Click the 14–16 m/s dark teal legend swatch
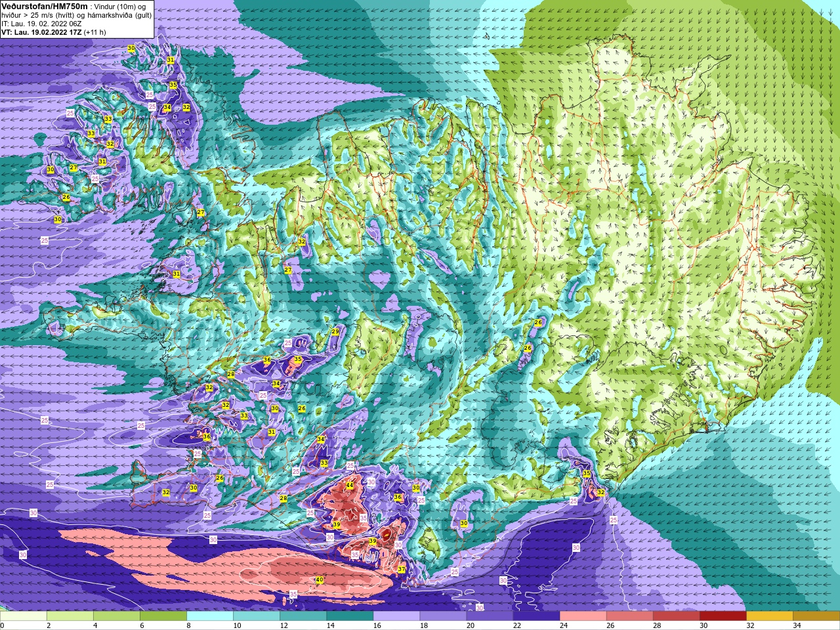Screen dimensions: 840x630 (350, 616)
